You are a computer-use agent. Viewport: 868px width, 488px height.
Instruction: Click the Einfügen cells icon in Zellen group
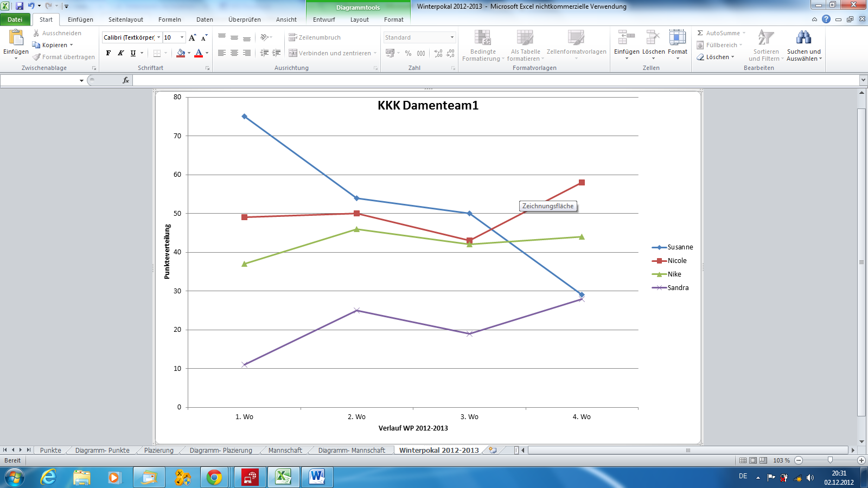[627, 37]
